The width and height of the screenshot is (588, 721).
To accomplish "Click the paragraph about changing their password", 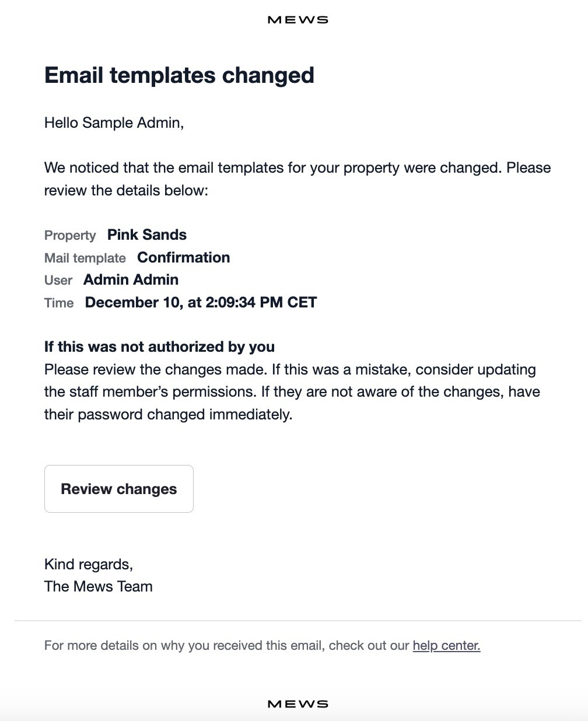I will [x=292, y=392].
